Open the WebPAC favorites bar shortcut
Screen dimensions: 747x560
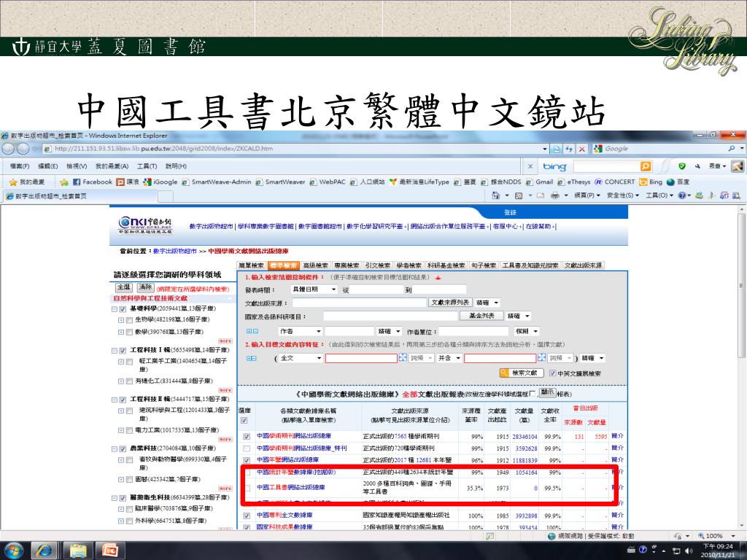tap(328, 182)
